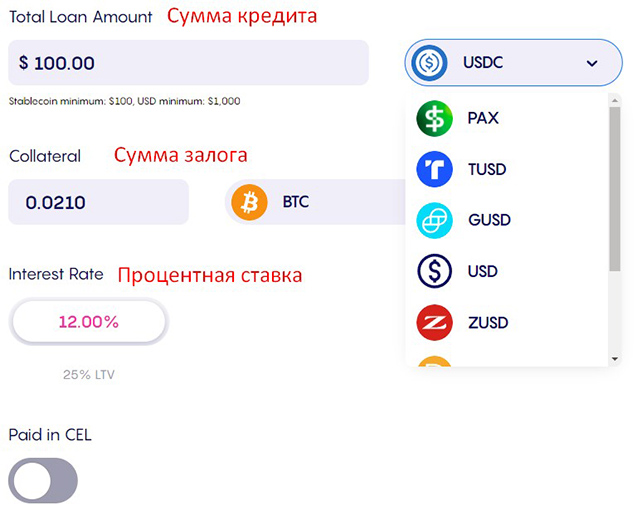Click the cyan GUSD coin icon
This screenshot has width=637, height=515.
click(434, 220)
